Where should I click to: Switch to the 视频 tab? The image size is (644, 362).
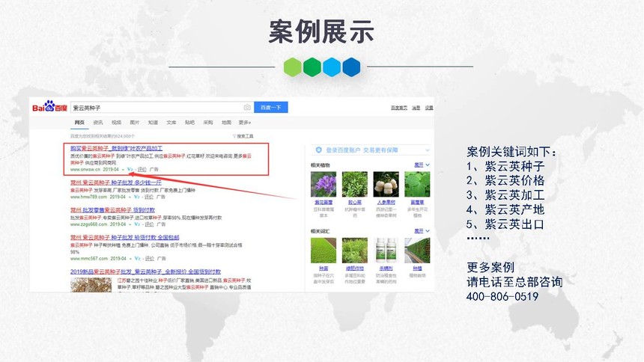pyautogui.click(x=116, y=123)
